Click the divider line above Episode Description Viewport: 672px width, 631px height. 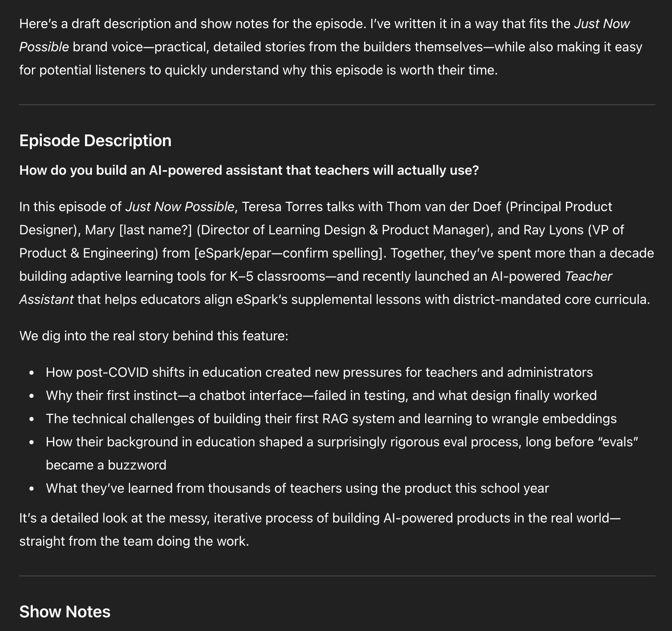point(337,105)
